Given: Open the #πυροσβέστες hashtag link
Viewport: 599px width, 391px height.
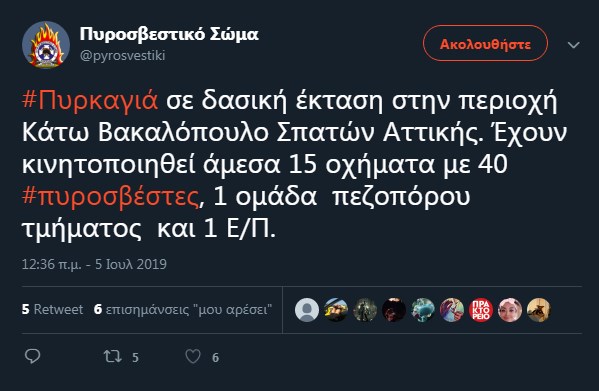Looking at the screenshot, I should pos(111,197).
